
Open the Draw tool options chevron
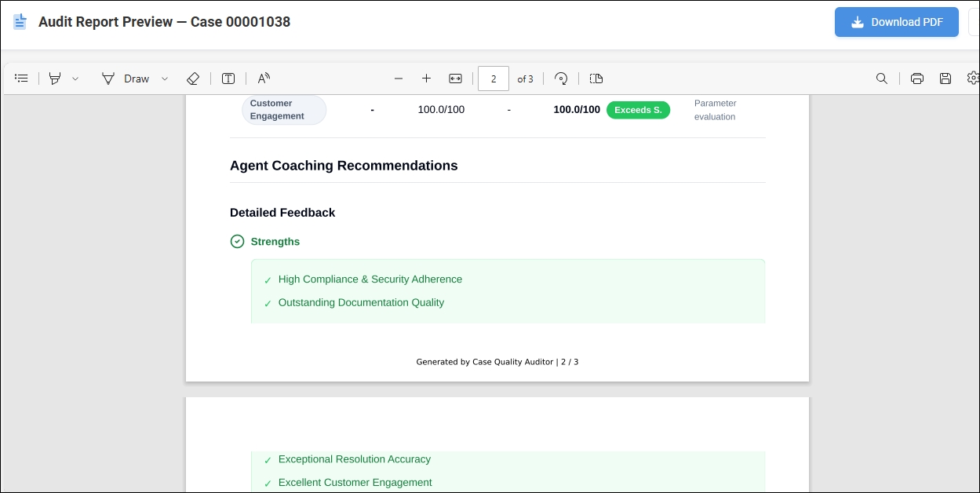pyautogui.click(x=165, y=79)
